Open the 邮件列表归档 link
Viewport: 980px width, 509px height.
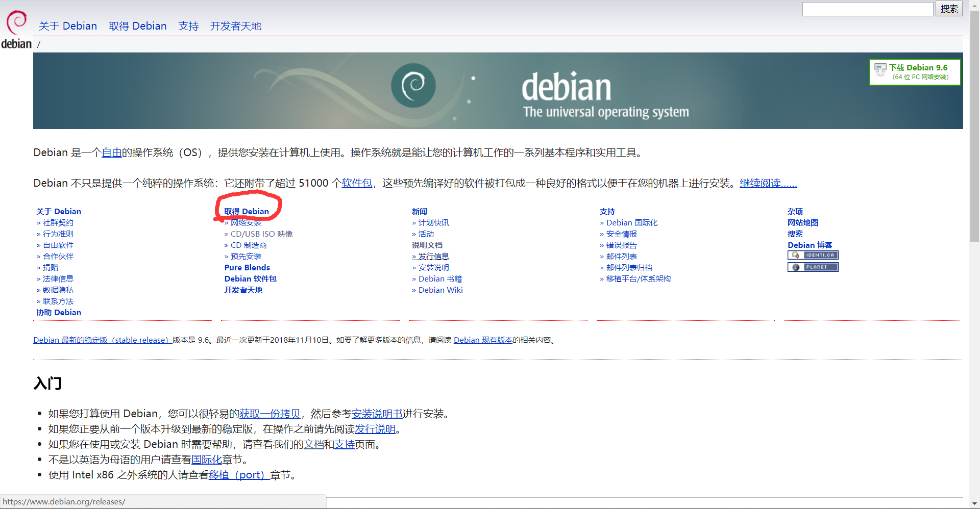[629, 267]
